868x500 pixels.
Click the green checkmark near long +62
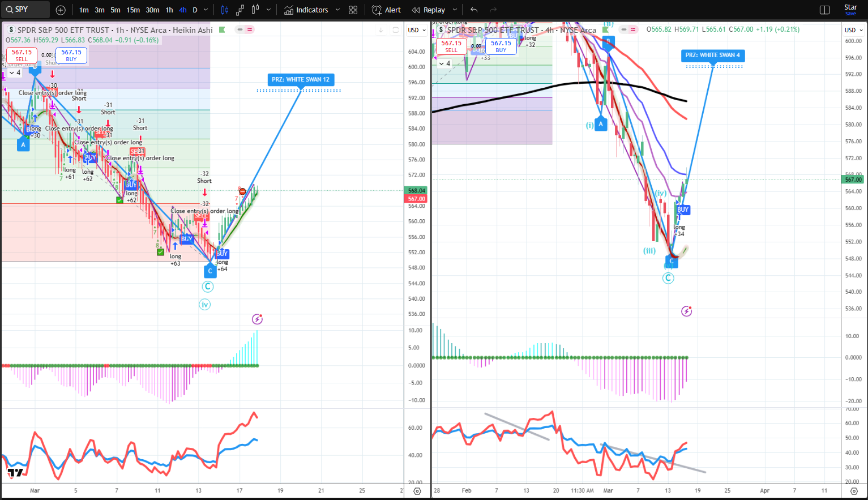pyautogui.click(x=119, y=200)
